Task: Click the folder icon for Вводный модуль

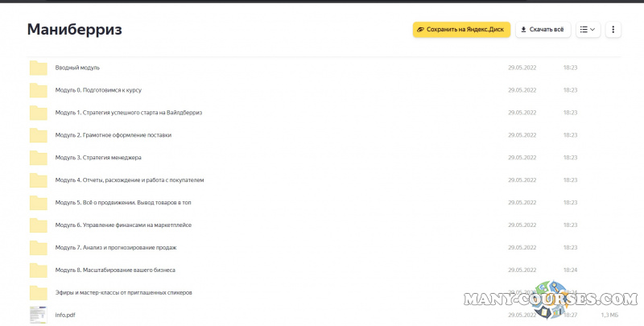Action: coord(38,68)
